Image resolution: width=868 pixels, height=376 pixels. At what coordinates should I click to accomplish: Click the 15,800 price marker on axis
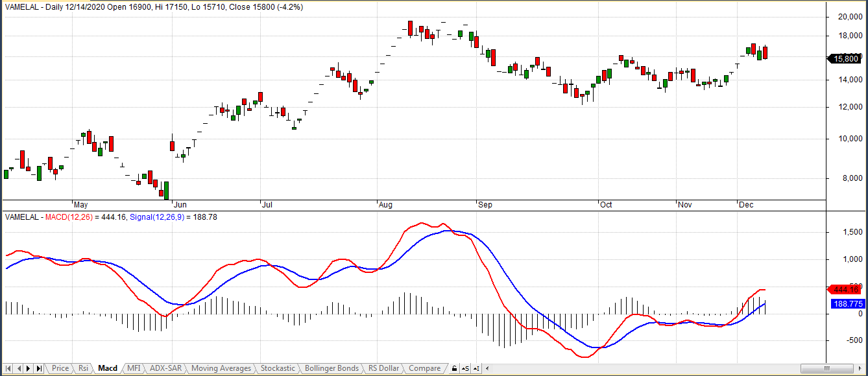coord(846,58)
